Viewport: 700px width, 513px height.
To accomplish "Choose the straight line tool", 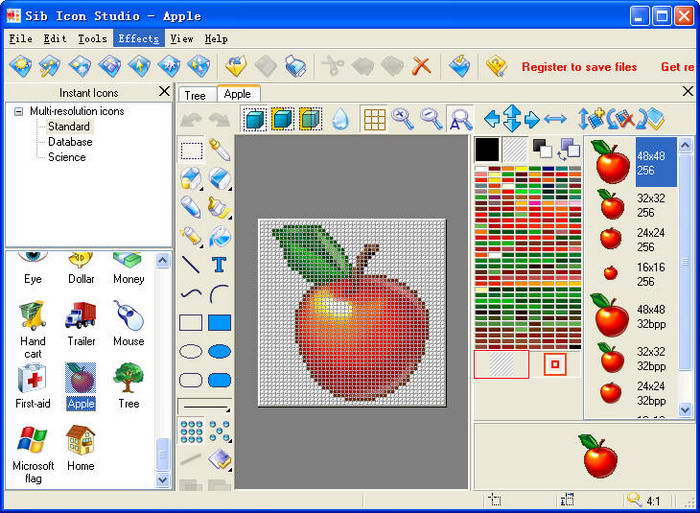I will [x=191, y=265].
